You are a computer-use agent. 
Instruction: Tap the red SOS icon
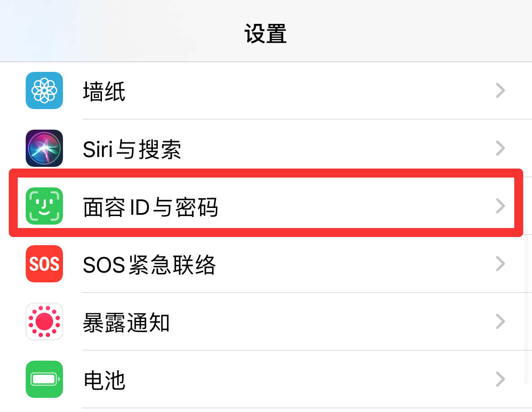[x=44, y=264]
